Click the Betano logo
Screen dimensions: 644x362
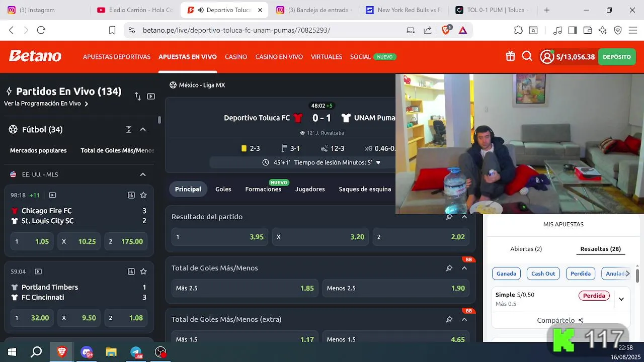pos(35,56)
